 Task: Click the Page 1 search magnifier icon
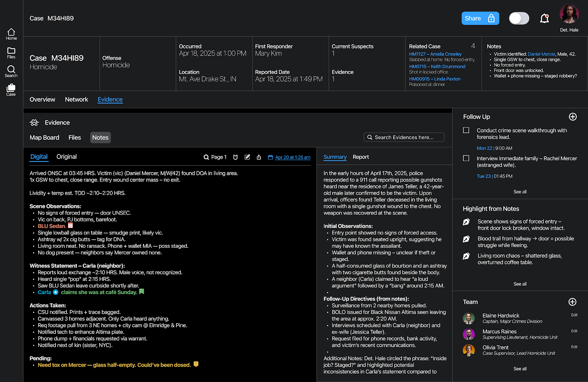tap(206, 157)
